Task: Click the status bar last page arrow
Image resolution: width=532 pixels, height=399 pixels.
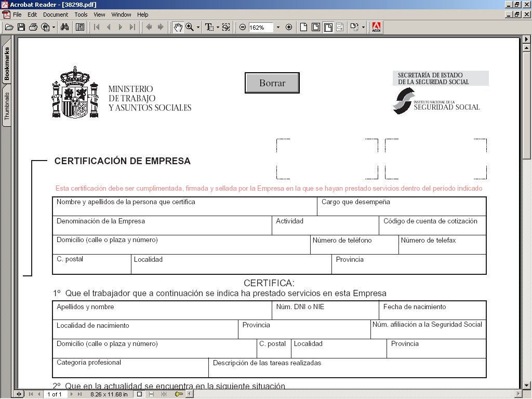Action: (x=79, y=394)
